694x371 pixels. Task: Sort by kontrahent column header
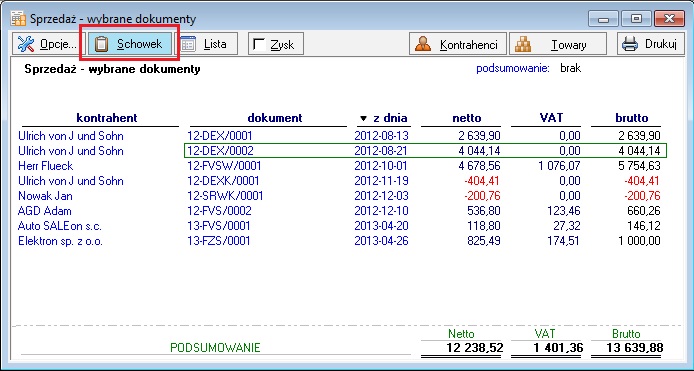(x=107, y=118)
